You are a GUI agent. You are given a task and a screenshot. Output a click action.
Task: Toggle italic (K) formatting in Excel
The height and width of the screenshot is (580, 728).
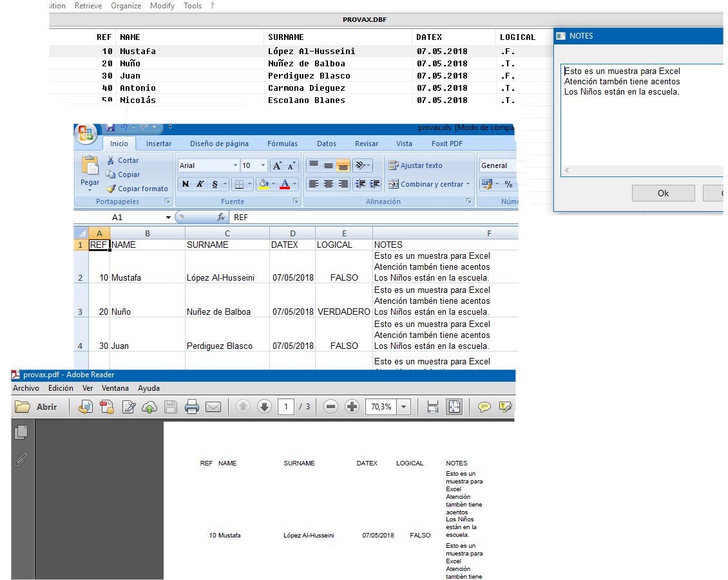[x=200, y=184]
